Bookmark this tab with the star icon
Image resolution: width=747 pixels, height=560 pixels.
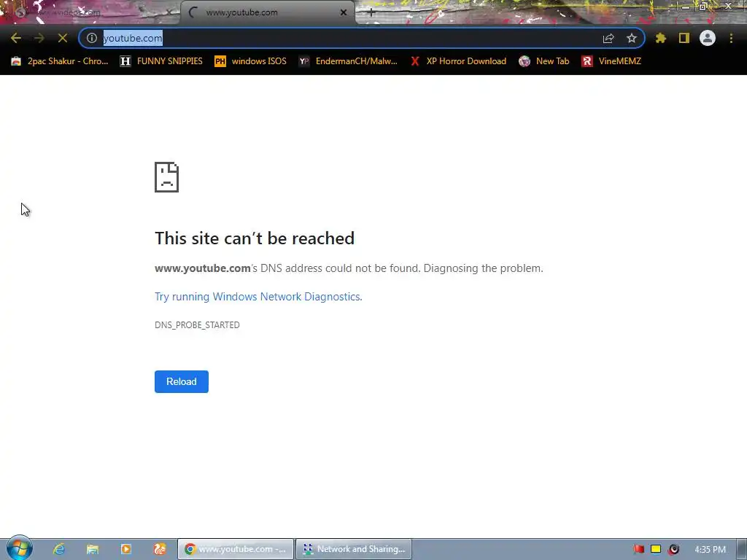pyautogui.click(x=632, y=38)
